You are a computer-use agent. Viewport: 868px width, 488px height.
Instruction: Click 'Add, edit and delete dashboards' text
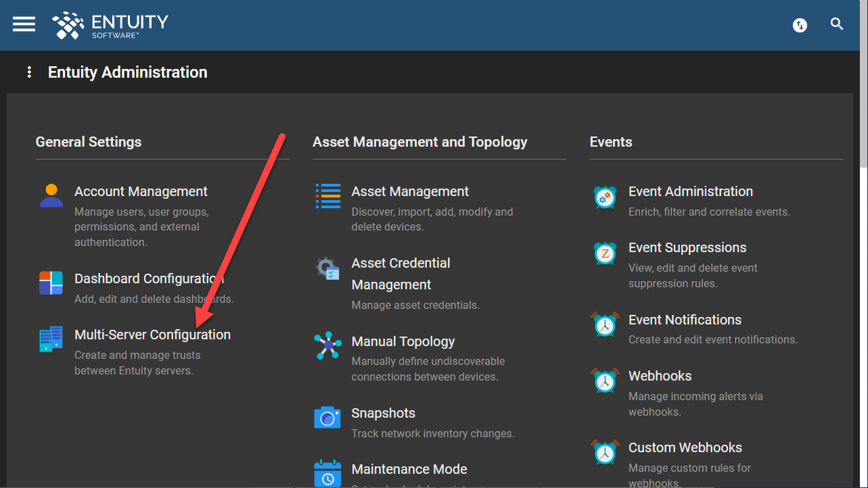(x=154, y=299)
